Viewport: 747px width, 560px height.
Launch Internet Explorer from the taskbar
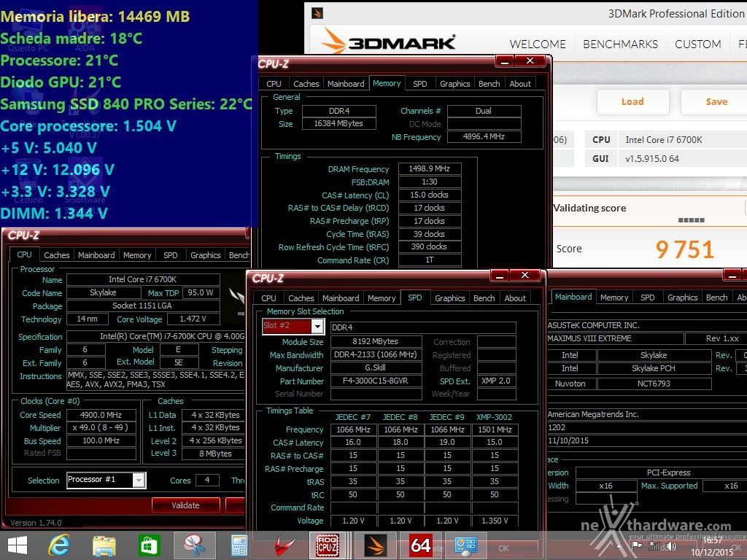(59, 545)
